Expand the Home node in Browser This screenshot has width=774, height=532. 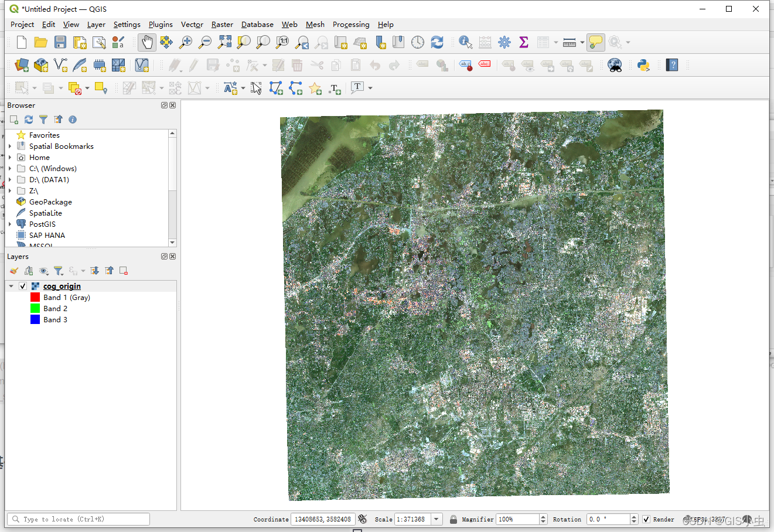click(x=10, y=158)
